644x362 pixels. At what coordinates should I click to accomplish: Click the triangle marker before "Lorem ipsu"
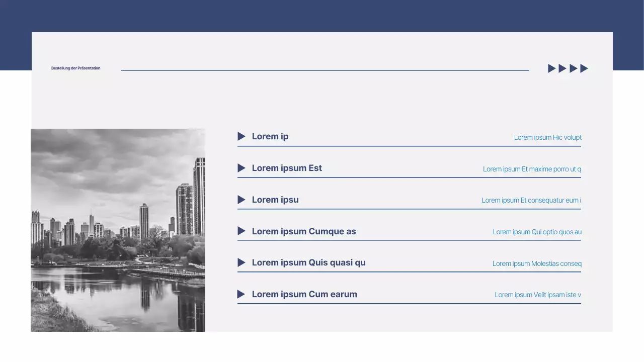point(241,200)
